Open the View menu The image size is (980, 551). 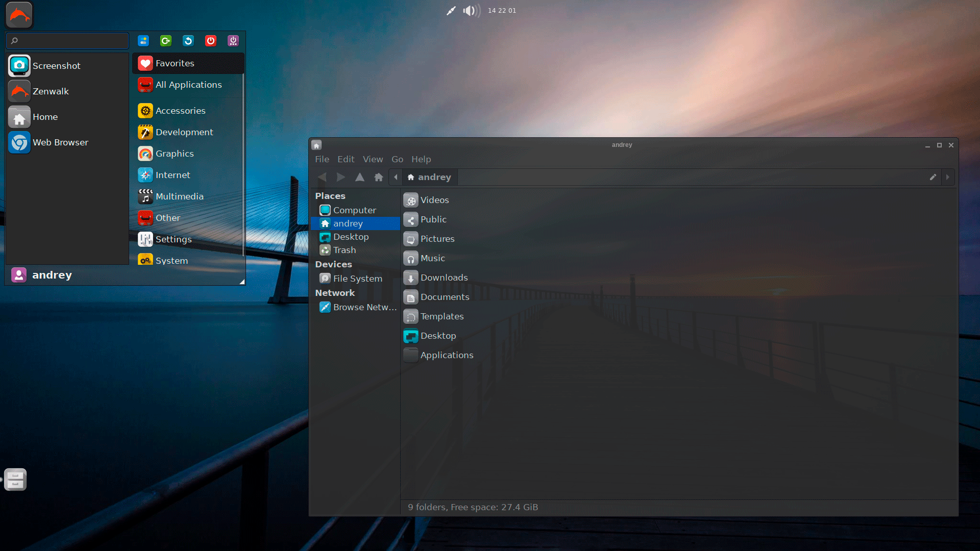click(373, 159)
